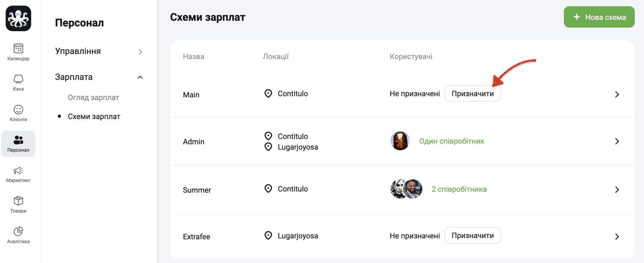Image resolution: width=644 pixels, height=263 pixels.
Task: Click the Main scheme name
Action: click(x=191, y=95)
